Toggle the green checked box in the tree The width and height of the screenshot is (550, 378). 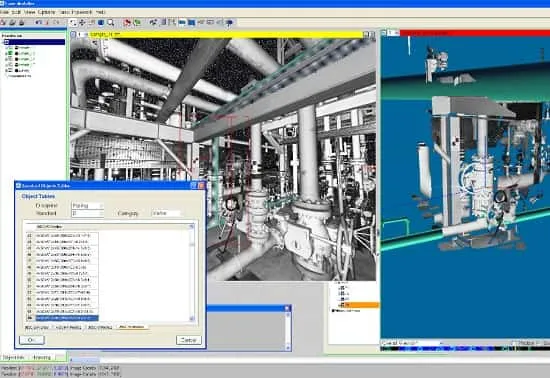click(11, 53)
